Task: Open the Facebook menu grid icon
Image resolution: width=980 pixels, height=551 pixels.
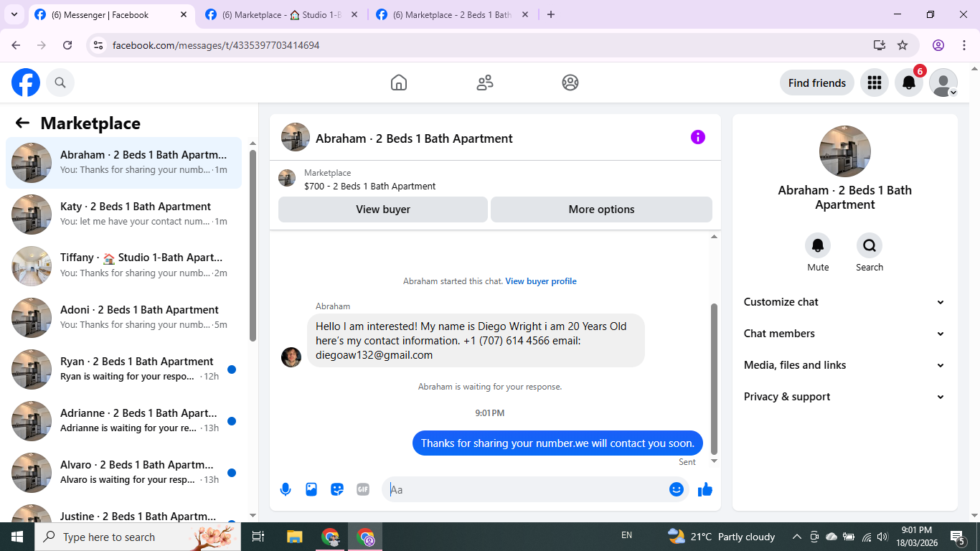Action: tap(874, 83)
